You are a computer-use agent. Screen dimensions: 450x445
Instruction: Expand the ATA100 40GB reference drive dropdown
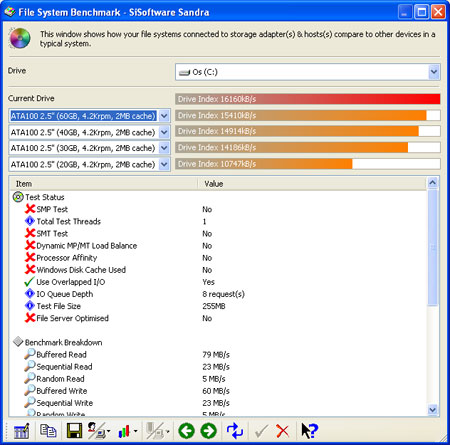164,132
